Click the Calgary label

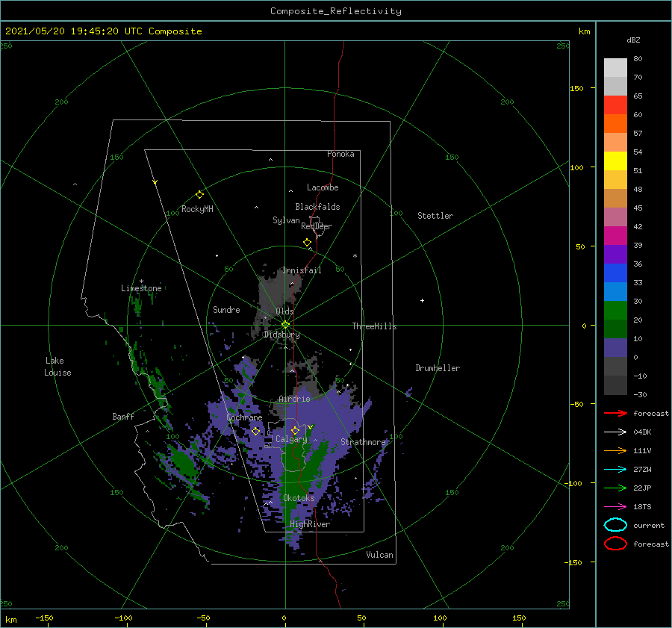291,439
